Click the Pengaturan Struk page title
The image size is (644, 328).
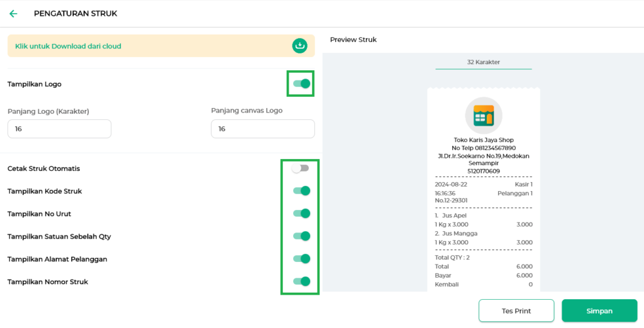click(75, 13)
